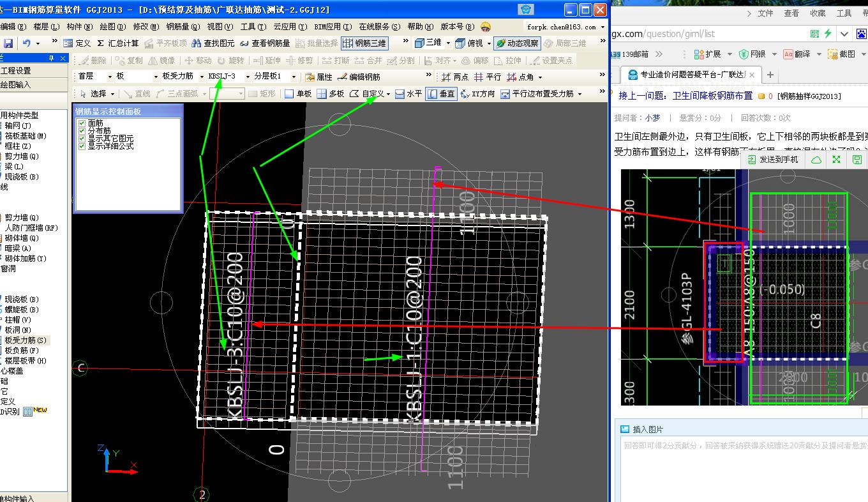
Task: Select 点角 point-angle tool
Action: [521, 77]
